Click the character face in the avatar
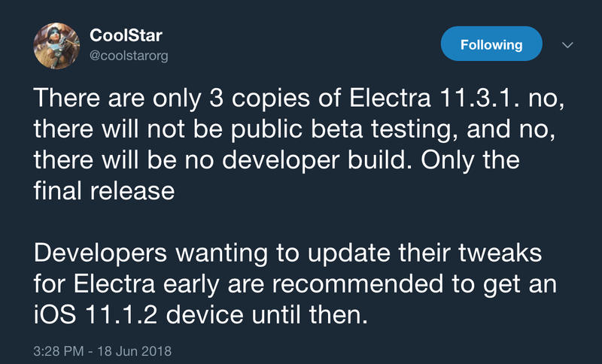Viewport: 602px width, 364px height. (52, 37)
